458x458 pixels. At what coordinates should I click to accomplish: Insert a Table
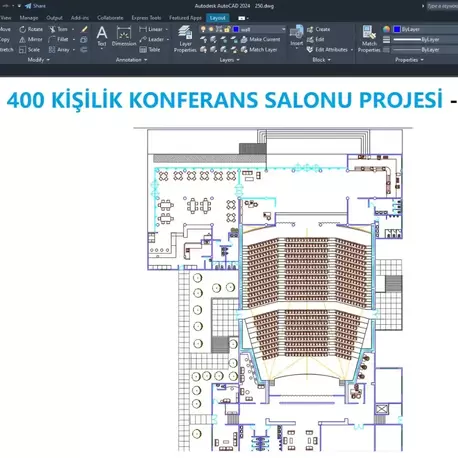[150, 50]
